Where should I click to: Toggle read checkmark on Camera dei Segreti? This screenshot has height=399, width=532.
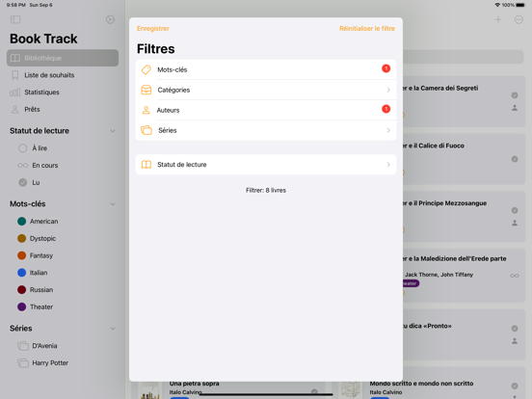(515, 95)
